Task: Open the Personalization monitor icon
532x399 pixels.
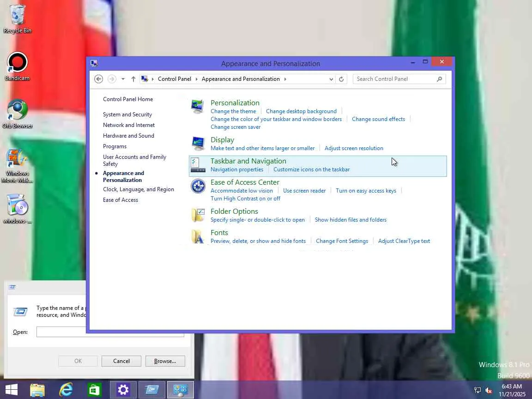Action: coord(198,107)
